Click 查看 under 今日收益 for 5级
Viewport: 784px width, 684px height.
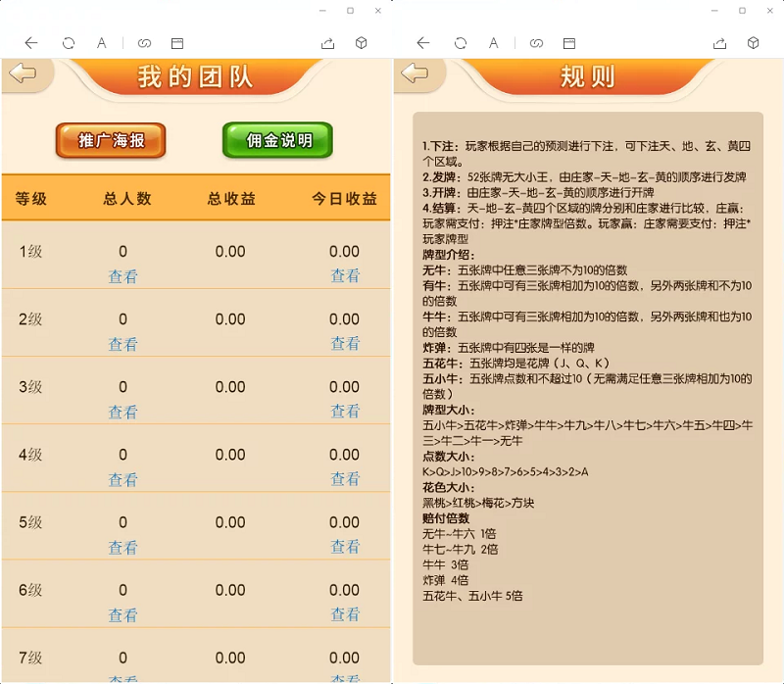click(347, 548)
